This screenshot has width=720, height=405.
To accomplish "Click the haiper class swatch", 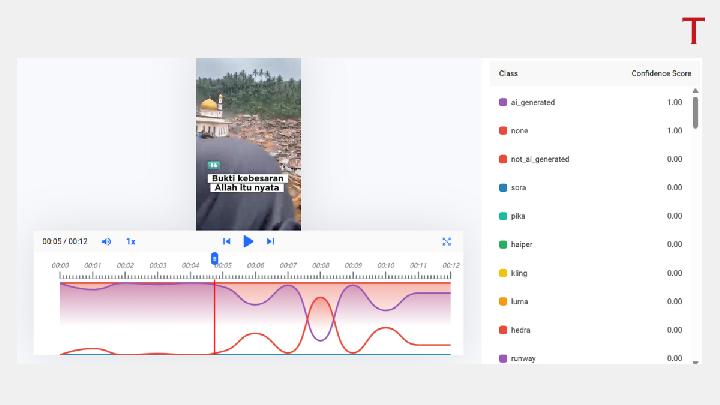I will point(503,244).
